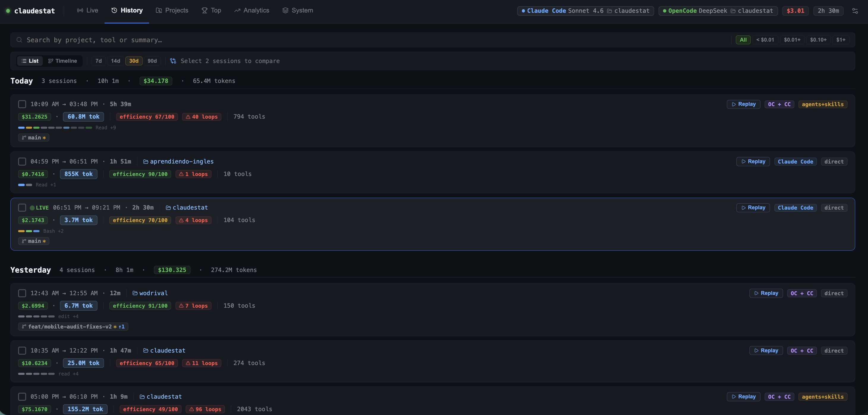
Task: Switch to the History tab
Action: 127,10
